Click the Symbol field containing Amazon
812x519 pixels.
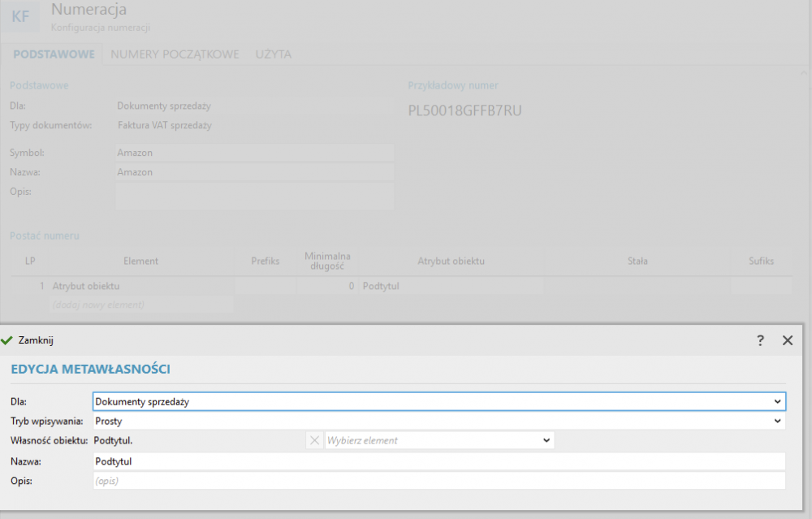tap(254, 153)
